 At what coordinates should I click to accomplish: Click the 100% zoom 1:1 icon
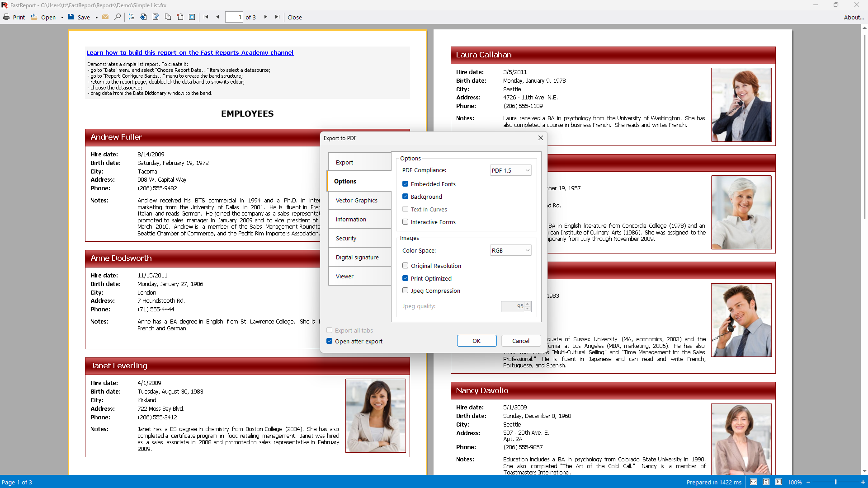tap(778, 482)
